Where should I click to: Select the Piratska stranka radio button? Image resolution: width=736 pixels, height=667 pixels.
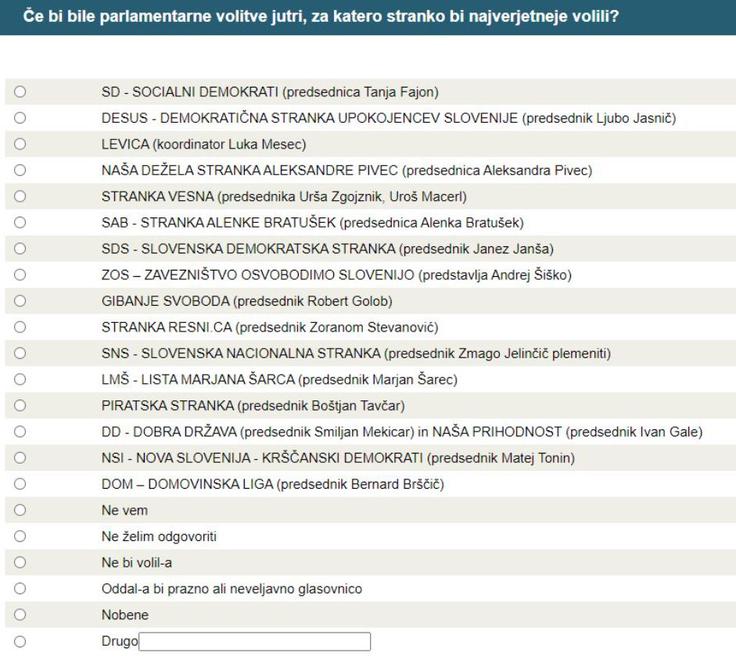pos(20,405)
